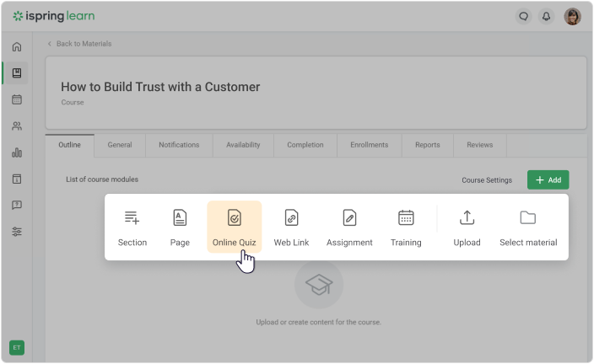
Task: Open the sidebar icon below the bar chart
Action: (17, 179)
